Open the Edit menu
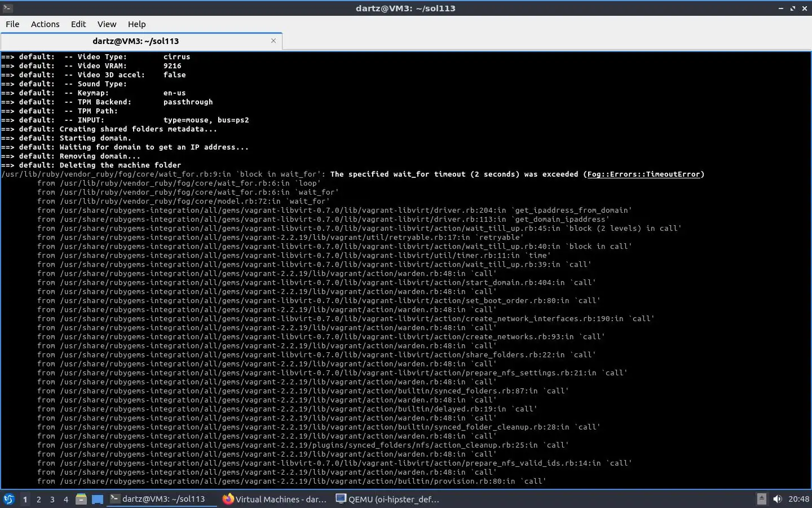The width and height of the screenshot is (812, 508). tap(78, 24)
